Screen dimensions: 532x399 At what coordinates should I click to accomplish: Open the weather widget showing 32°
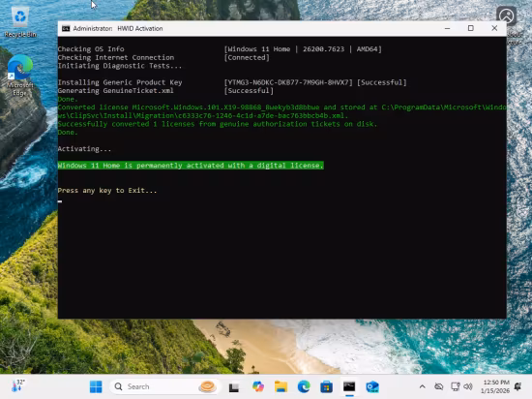coord(18,386)
